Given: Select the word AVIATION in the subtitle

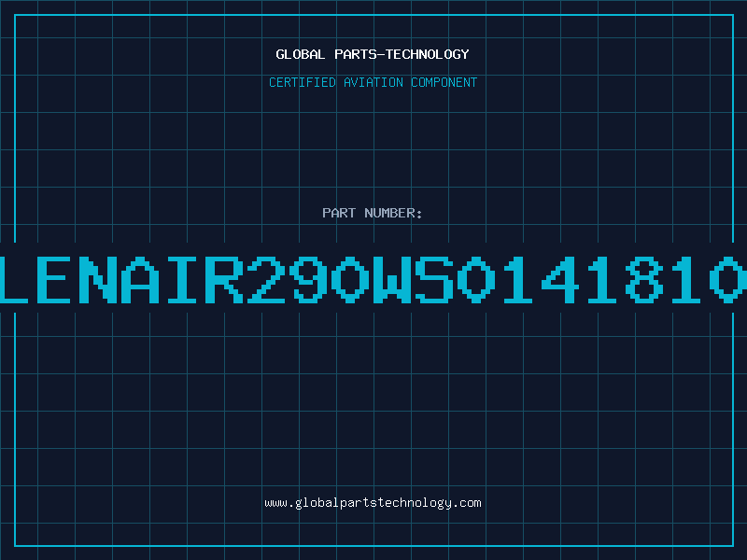Looking at the screenshot, I should pos(373,82).
